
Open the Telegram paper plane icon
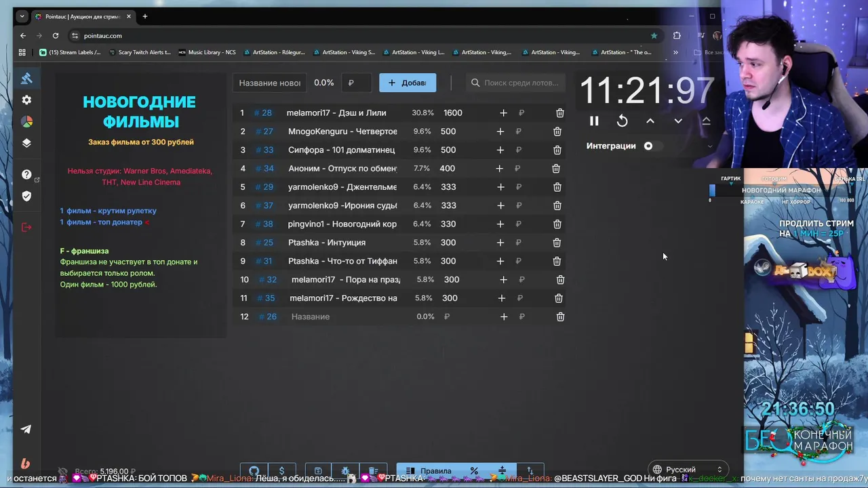pyautogui.click(x=26, y=429)
